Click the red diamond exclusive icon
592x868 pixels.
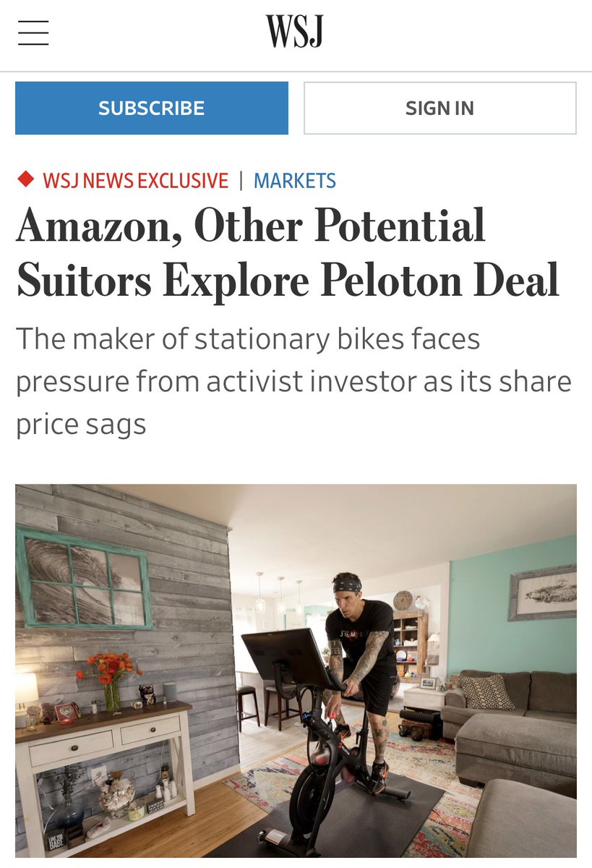coord(25,179)
